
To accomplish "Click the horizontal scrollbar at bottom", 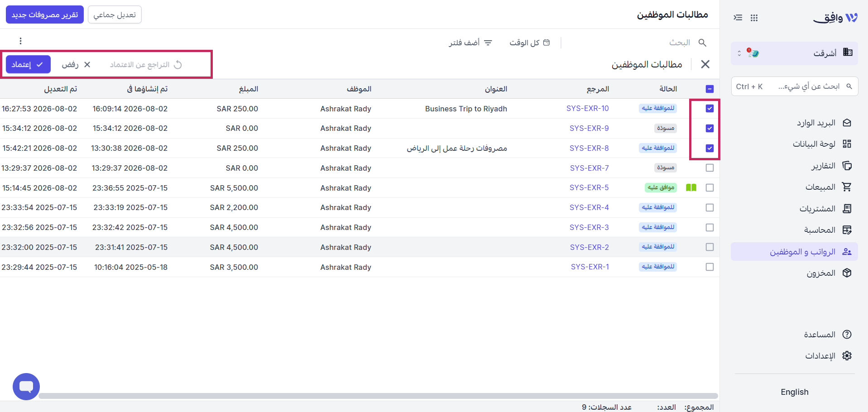I will (x=378, y=396).
